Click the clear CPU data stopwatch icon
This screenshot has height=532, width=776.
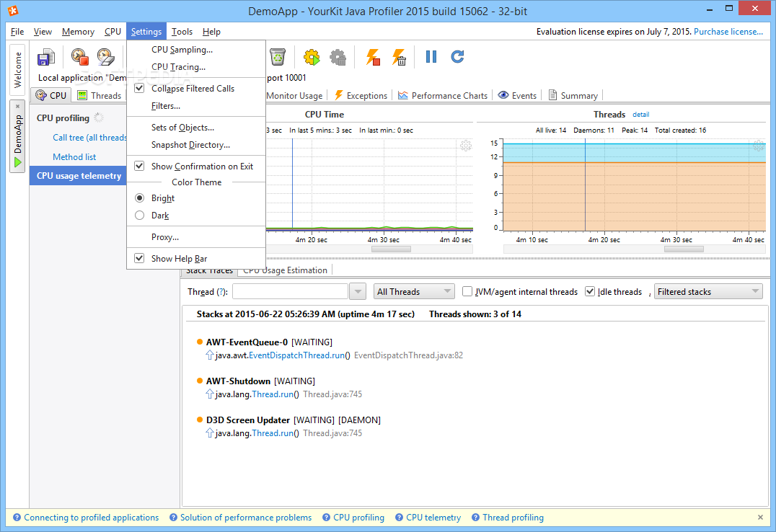point(105,57)
